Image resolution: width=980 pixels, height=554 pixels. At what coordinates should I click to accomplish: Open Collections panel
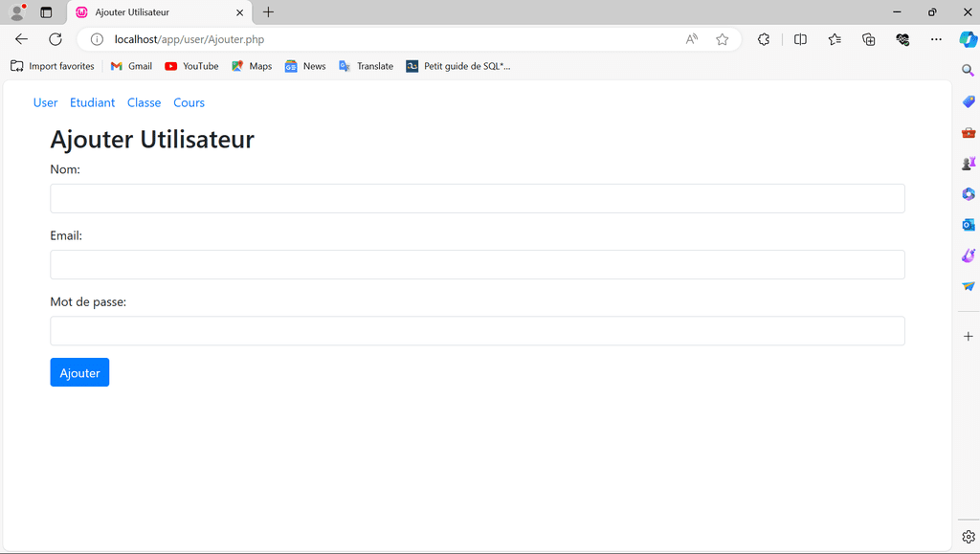tap(869, 39)
